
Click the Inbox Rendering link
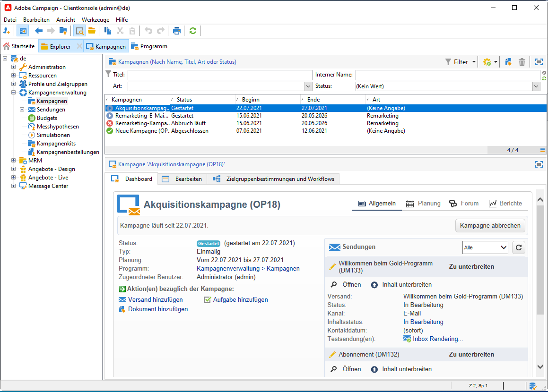coord(437,339)
